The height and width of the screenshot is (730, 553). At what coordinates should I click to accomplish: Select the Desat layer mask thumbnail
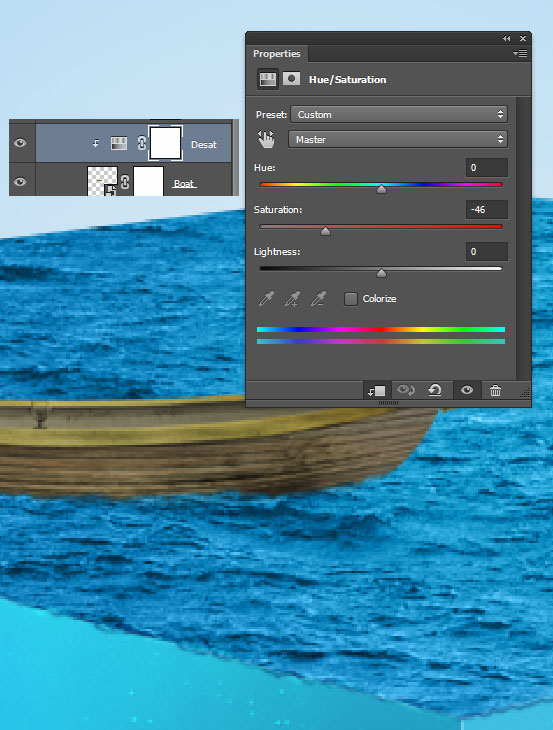(x=165, y=143)
